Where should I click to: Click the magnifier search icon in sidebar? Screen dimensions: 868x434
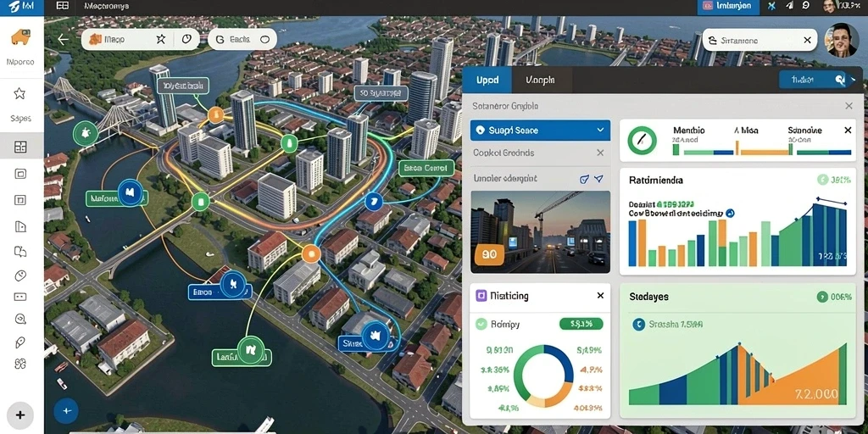[20, 319]
